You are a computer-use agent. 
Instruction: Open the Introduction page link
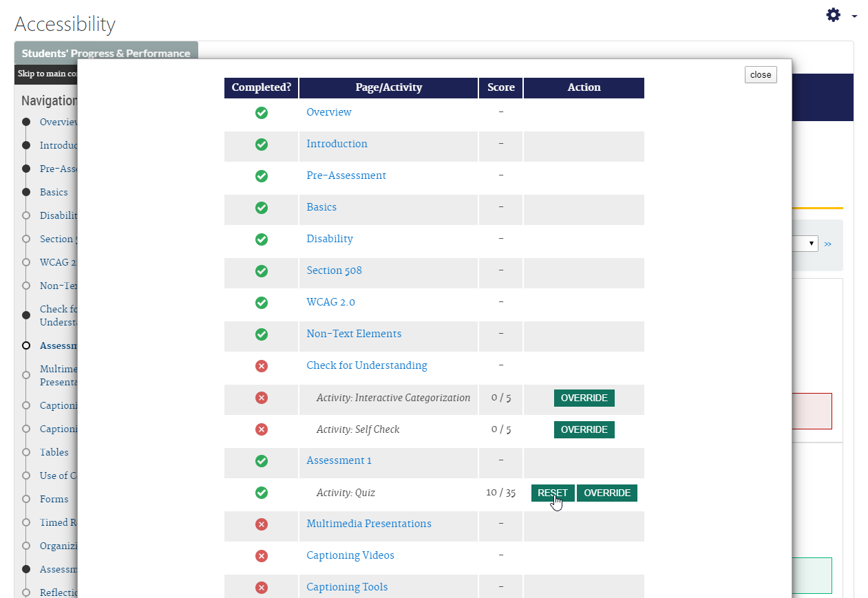coord(337,144)
